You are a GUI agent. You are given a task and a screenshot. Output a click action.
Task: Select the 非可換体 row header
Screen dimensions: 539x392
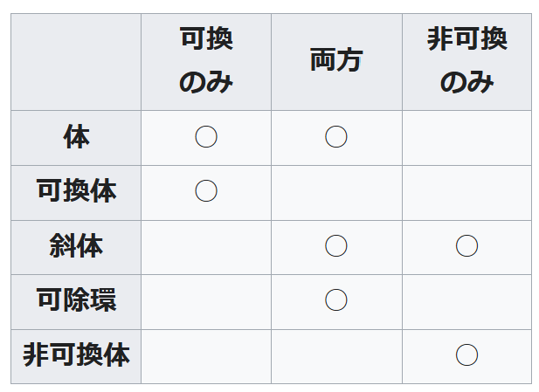[x=76, y=355]
